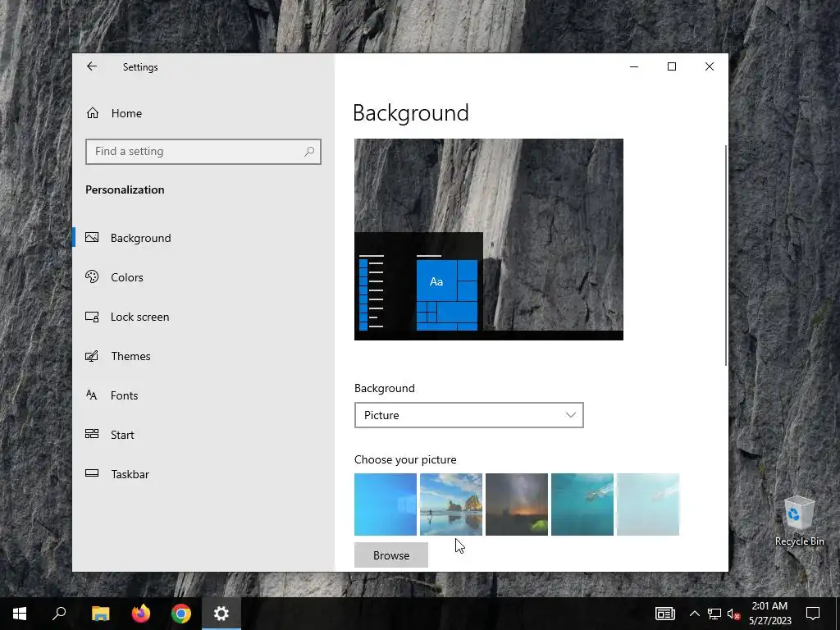The width and height of the screenshot is (840, 630).
Task: Open the Home icon in Settings sidebar
Action: [93, 113]
